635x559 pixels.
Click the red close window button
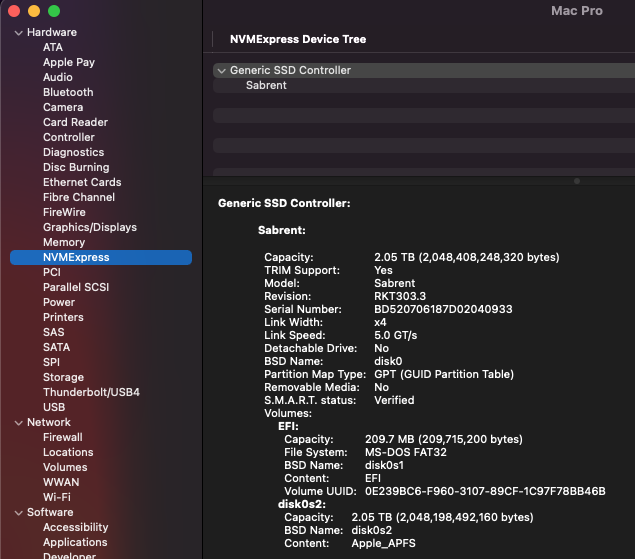pos(14,11)
